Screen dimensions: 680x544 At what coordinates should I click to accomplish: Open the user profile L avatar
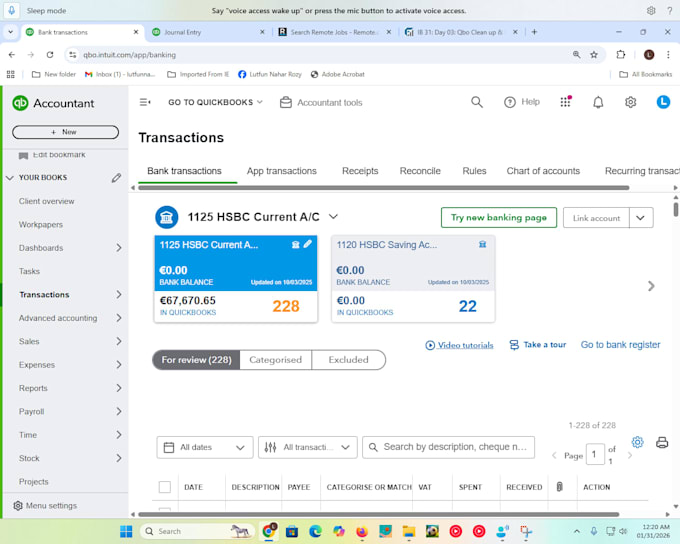(663, 102)
